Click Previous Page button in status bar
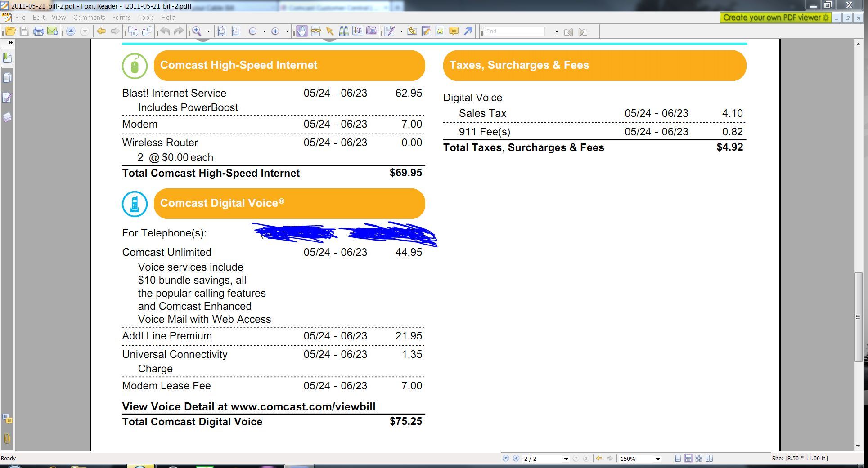The width and height of the screenshot is (868, 468). point(516,459)
